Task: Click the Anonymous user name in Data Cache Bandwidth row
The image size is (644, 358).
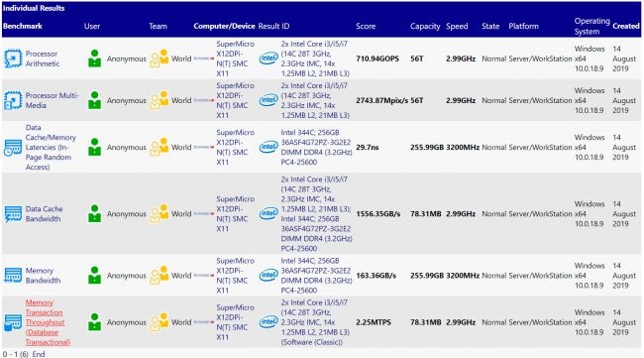Action: click(x=127, y=214)
